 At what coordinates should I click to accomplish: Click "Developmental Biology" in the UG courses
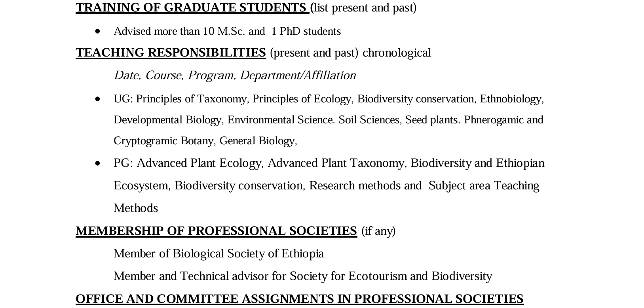pos(167,120)
